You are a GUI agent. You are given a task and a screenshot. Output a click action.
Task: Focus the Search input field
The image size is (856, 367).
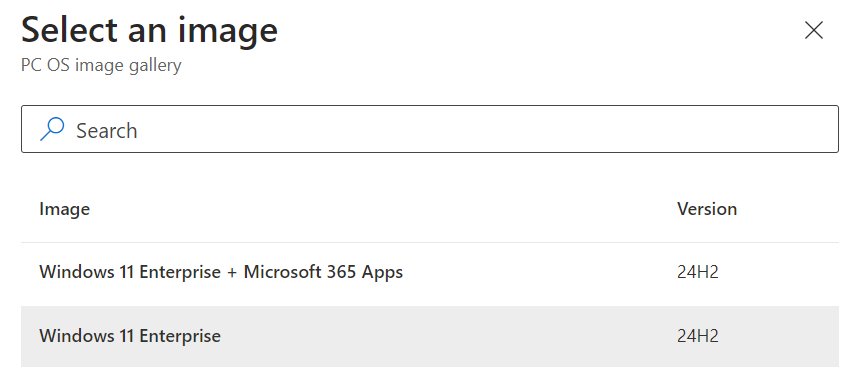point(430,129)
